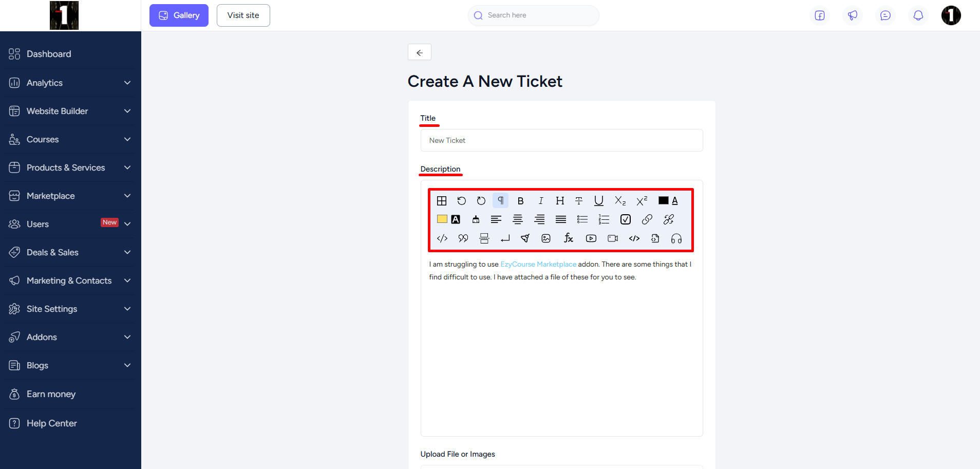
Task: Insert a checkbox task list
Action: click(x=625, y=220)
